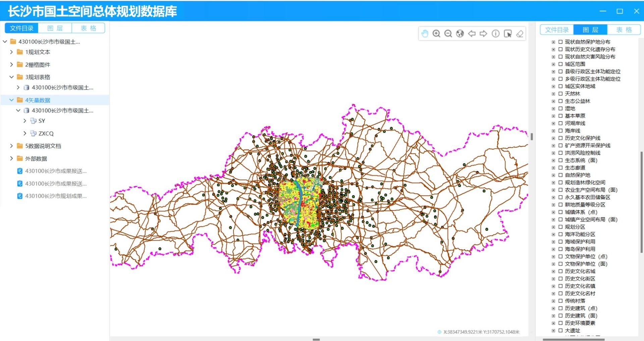Click the 3规划表格 folder icon
This screenshot has width=644, height=341.
[x=20, y=77]
